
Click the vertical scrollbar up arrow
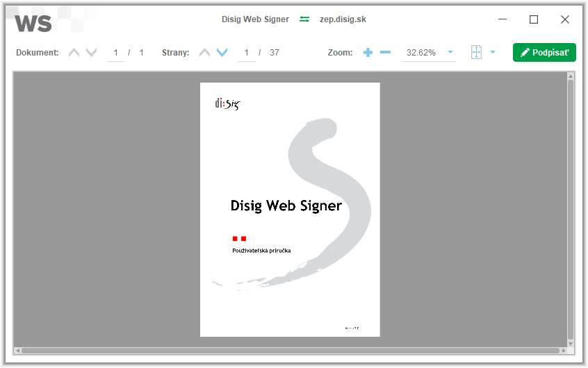(571, 76)
